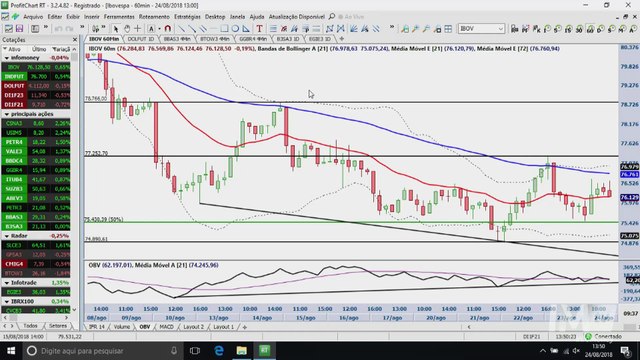Select the CMIG4 quote row
Image resolution: width=640 pixels, height=360 pixels.
tap(36, 264)
